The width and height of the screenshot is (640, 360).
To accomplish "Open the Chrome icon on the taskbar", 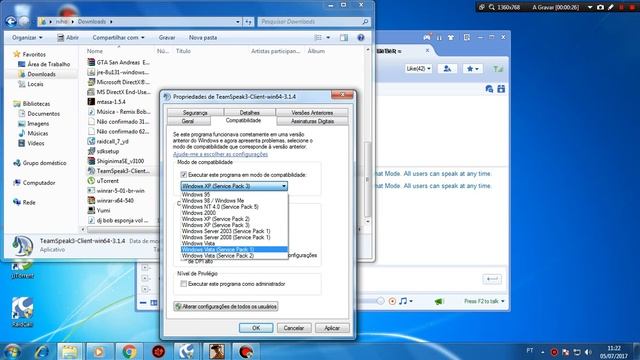I will tap(129, 351).
